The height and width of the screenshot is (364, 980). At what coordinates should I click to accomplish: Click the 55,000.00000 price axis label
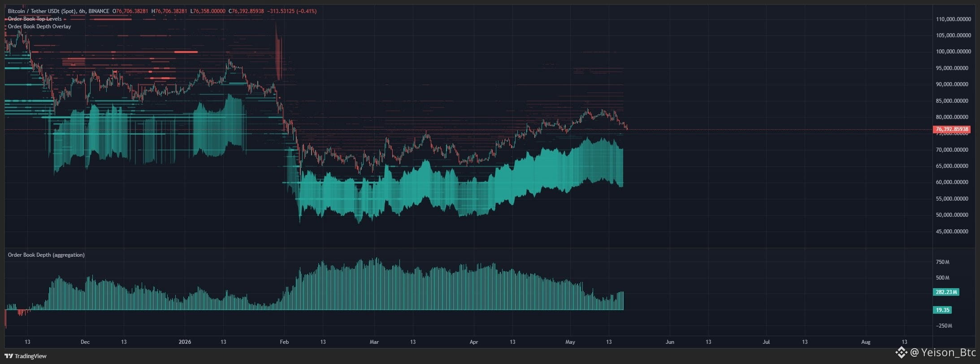[x=952, y=199]
